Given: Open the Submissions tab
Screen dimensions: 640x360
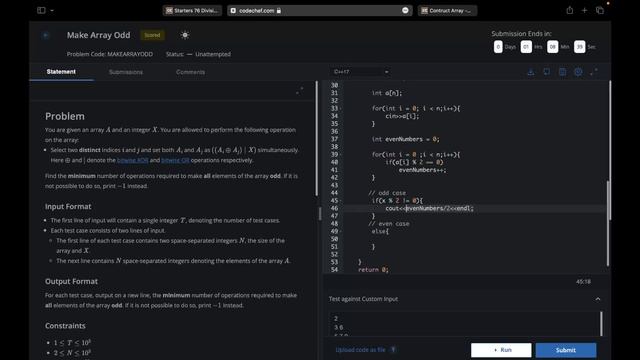Looking at the screenshot, I should (126, 72).
